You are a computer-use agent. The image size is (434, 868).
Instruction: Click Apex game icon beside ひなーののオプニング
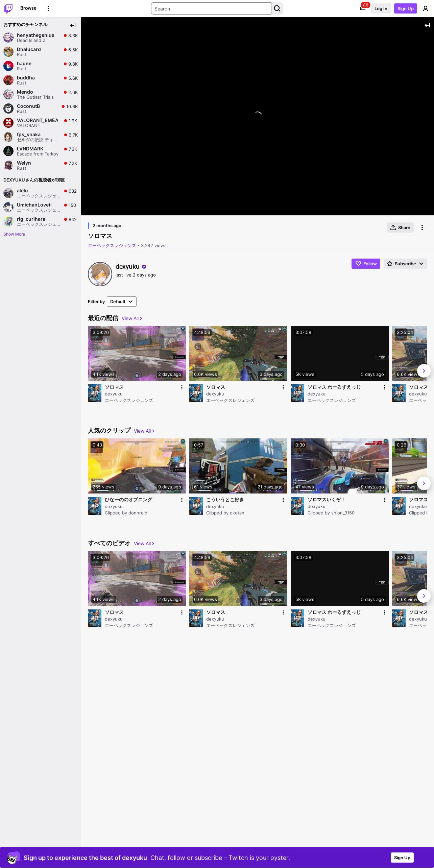click(95, 506)
